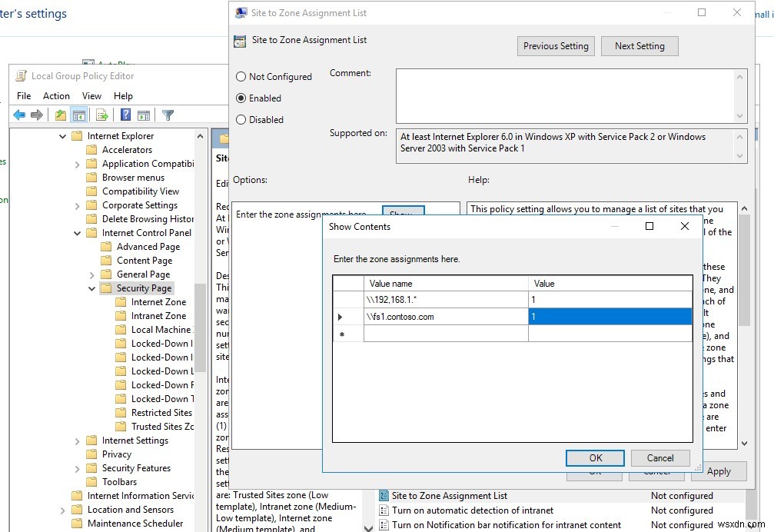Click the empty Value name input row

pyautogui.click(x=446, y=334)
